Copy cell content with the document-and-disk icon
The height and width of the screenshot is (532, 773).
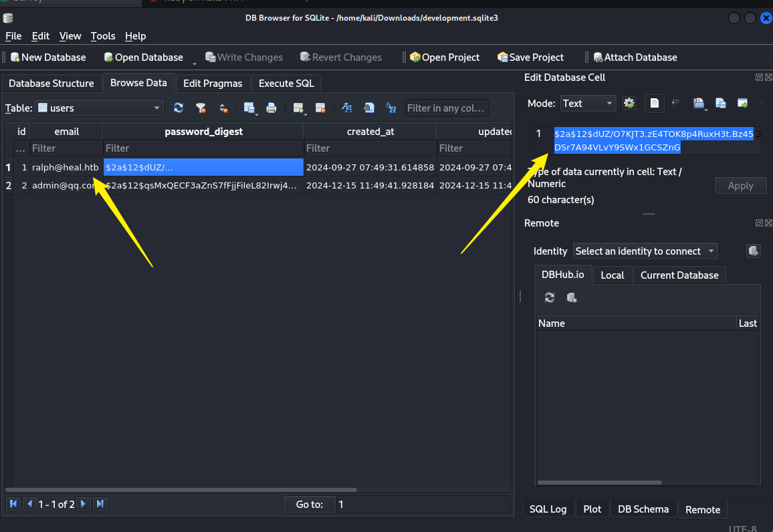(721, 104)
